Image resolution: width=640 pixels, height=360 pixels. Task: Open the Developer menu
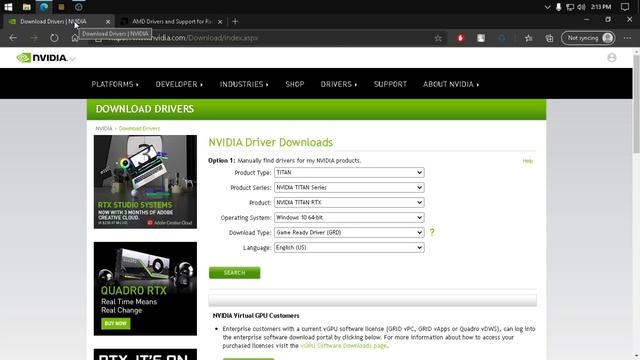click(179, 84)
